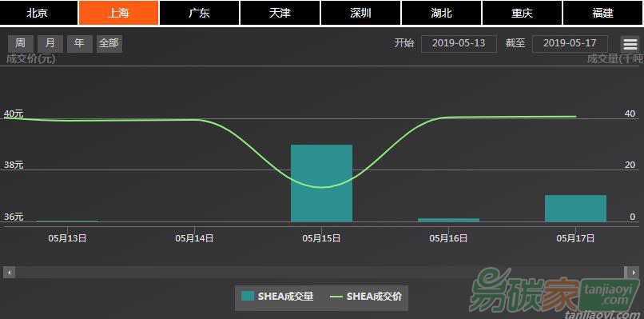
Task: Select the 05月15日 volume bar
Action: pos(321,183)
